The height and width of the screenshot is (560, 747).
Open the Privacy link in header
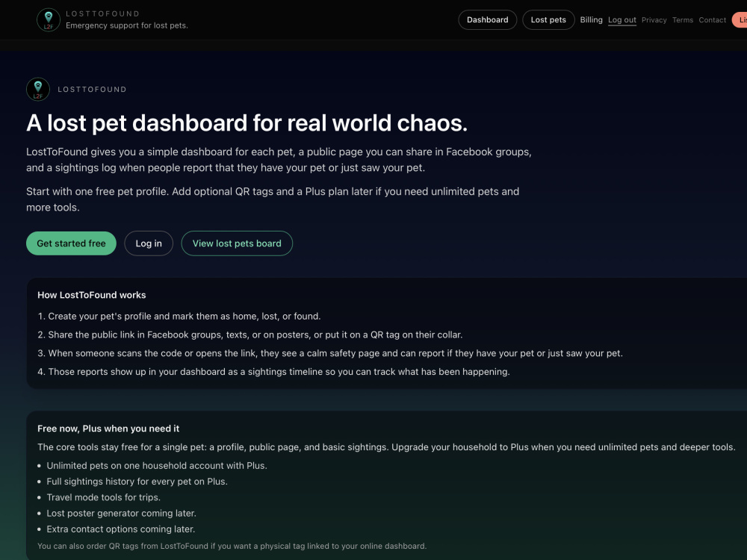click(654, 20)
